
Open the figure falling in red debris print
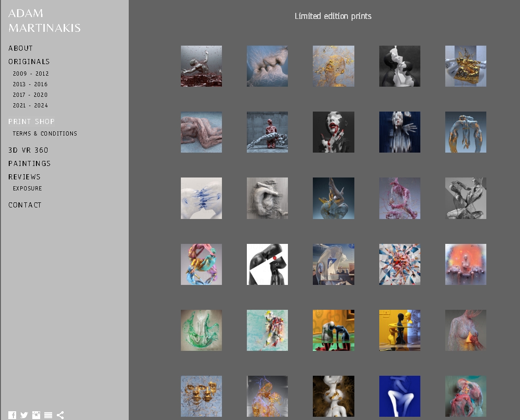[201, 66]
